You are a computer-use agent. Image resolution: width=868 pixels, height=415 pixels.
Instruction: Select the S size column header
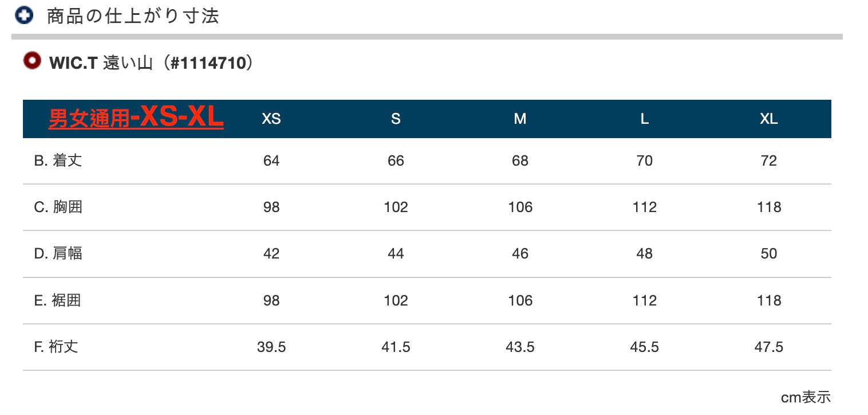pos(396,119)
